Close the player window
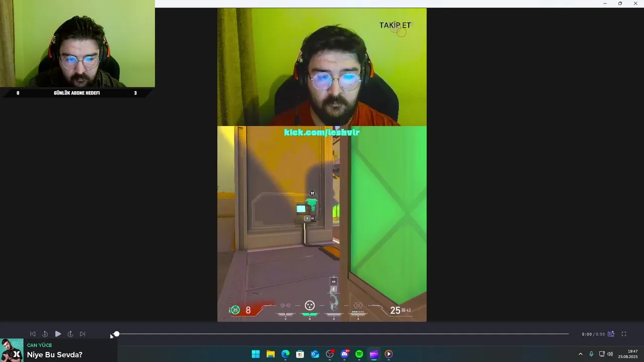This screenshot has width=644, height=362. [635, 4]
